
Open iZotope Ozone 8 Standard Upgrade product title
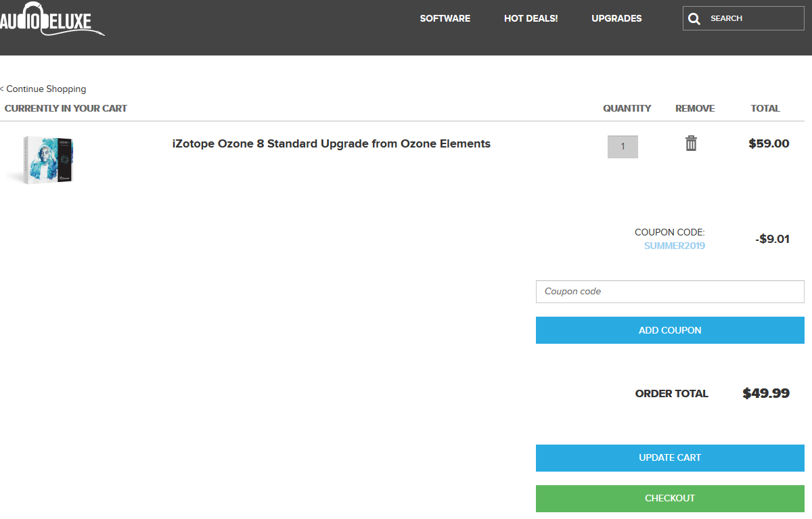[332, 143]
